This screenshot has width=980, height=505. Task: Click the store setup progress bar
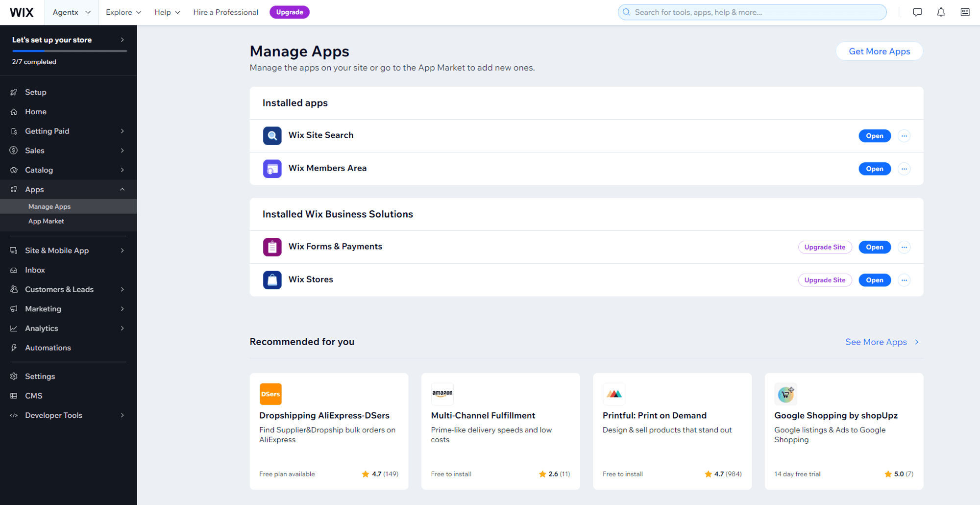(x=70, y=51)
